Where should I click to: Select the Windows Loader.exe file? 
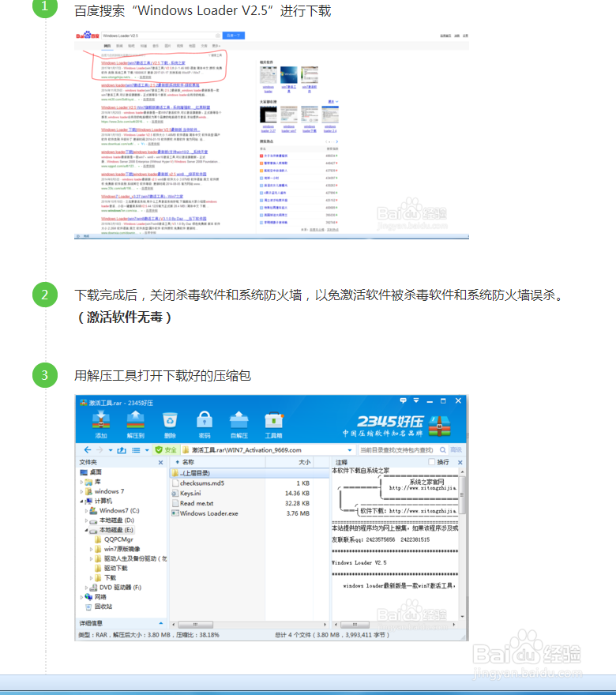(208, 513)
